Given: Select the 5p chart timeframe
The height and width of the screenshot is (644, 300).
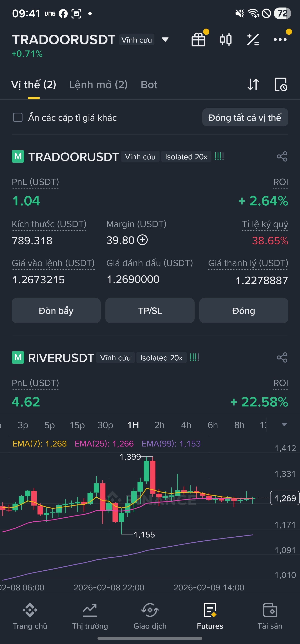Looking at the screenshot, I should 49,425.
